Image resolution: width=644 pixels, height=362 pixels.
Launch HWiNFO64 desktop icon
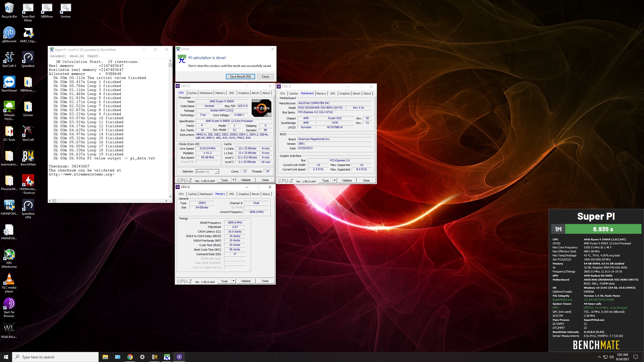pyautogui.click(x=9, y=207)
